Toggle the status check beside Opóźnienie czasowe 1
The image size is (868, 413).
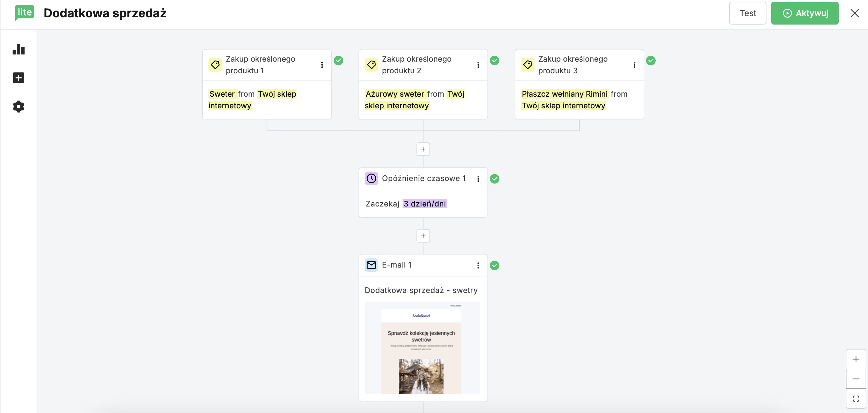(x=495, y=179)
